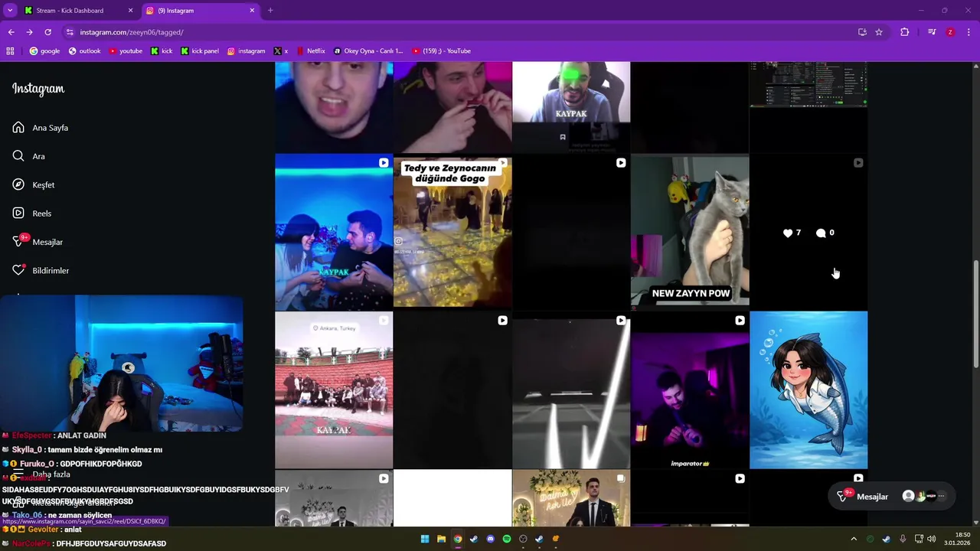The width and height of the screenshot is (980, 551).
Task: Open Keşfet compass icon
Action: pos(18,184)
